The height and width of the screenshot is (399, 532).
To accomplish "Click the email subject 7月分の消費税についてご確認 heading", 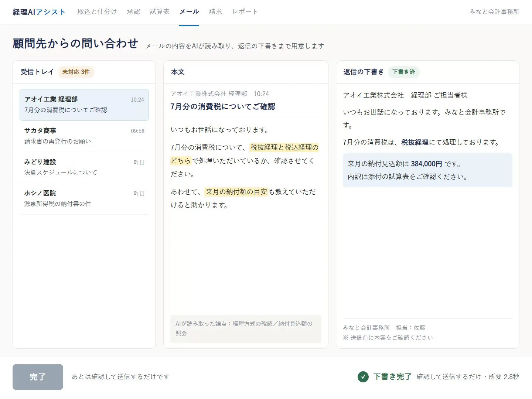I will coord(223,107).
